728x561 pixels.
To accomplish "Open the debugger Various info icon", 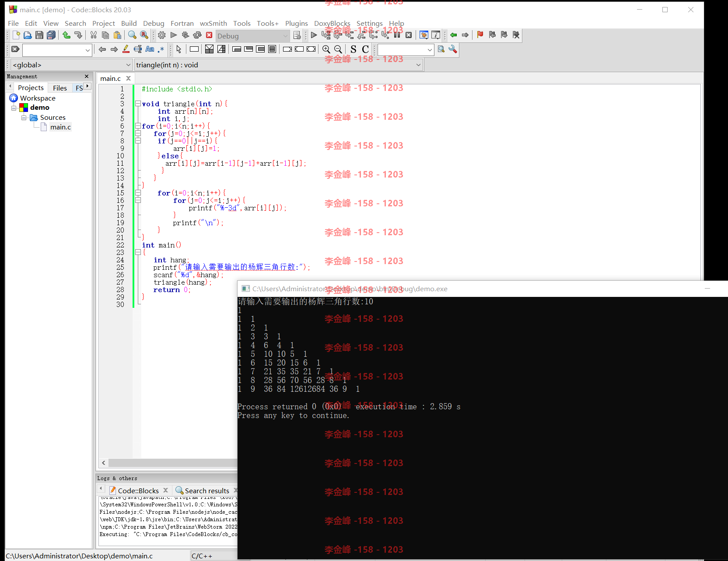I will (436, 35).
